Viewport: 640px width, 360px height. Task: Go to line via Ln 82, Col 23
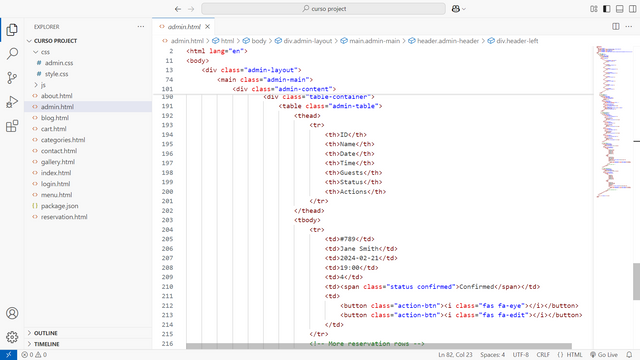[455, 355]
